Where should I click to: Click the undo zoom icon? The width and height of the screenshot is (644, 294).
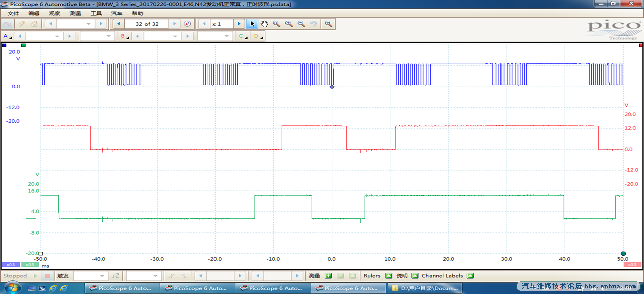(313, 24)
